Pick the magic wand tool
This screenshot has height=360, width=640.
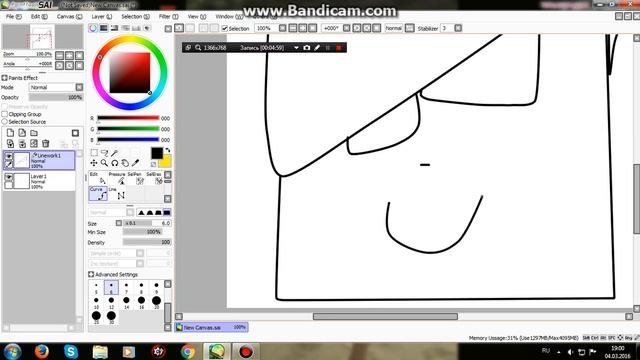(x=115, y=153)
